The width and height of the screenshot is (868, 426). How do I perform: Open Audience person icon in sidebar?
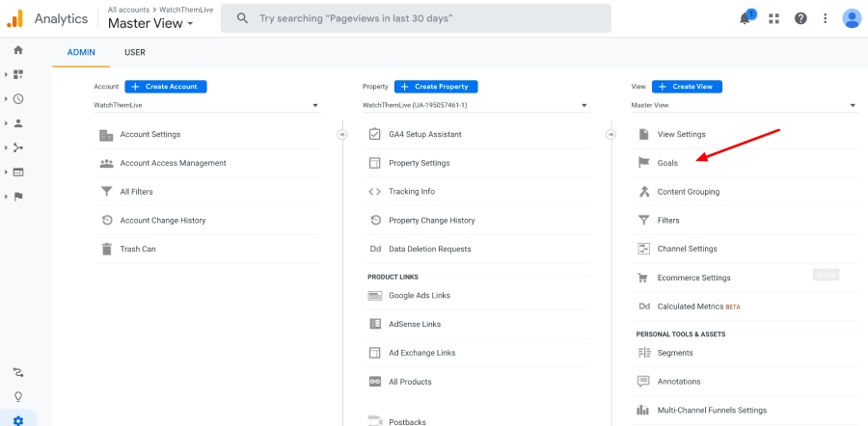coord(18,123)
